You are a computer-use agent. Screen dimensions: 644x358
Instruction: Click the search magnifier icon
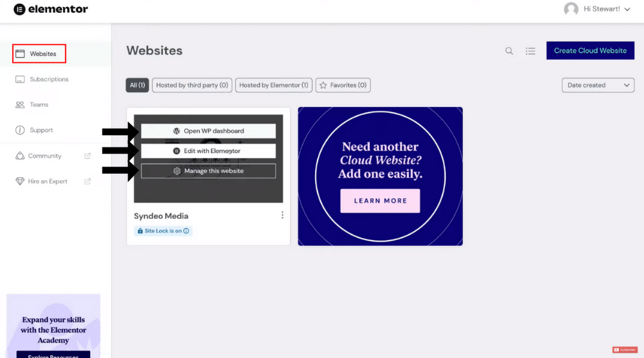click(509, 51)
